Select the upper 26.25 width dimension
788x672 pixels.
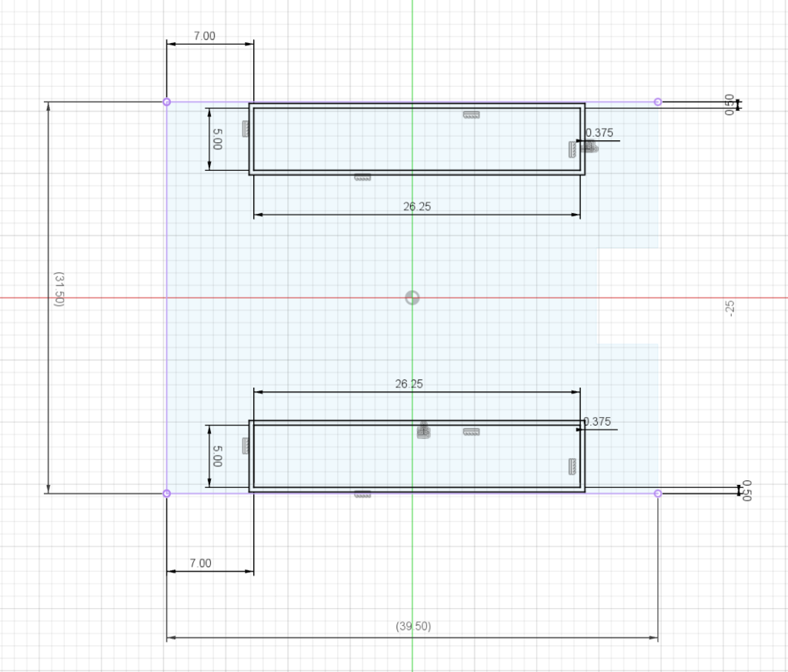pos(417,206)
